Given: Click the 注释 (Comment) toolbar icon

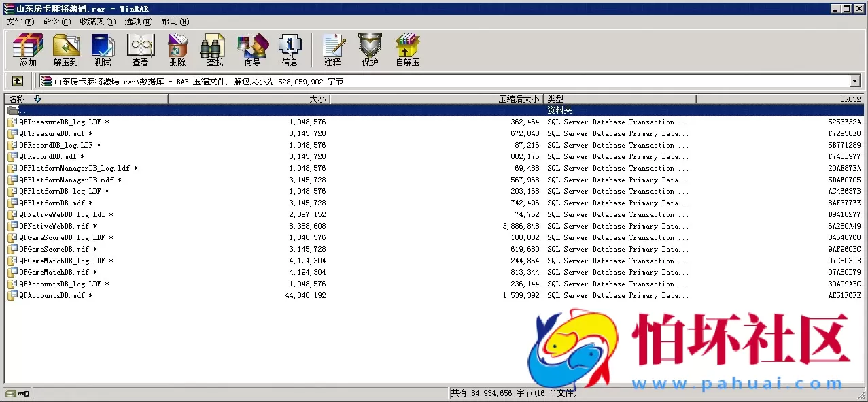Looking at the screenshot, I should click(332, 50).
